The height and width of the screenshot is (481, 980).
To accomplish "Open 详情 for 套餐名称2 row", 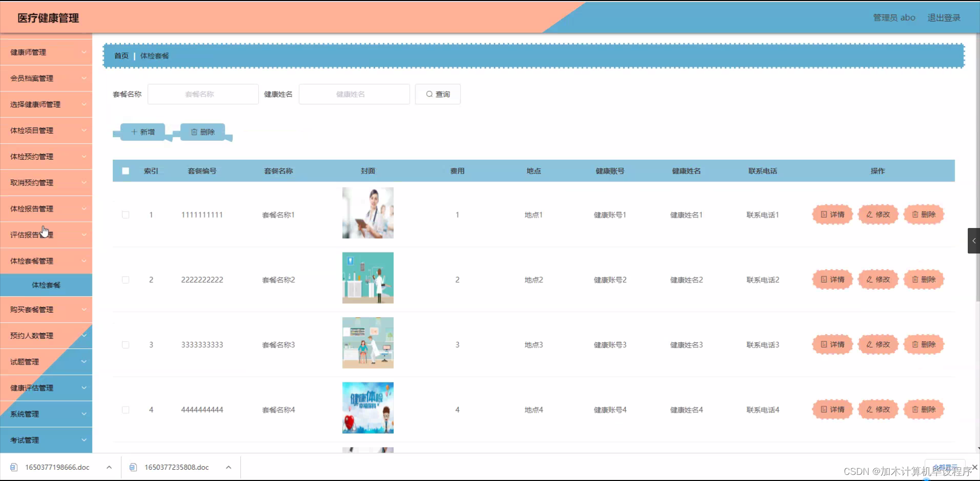I will pos(832,280).
